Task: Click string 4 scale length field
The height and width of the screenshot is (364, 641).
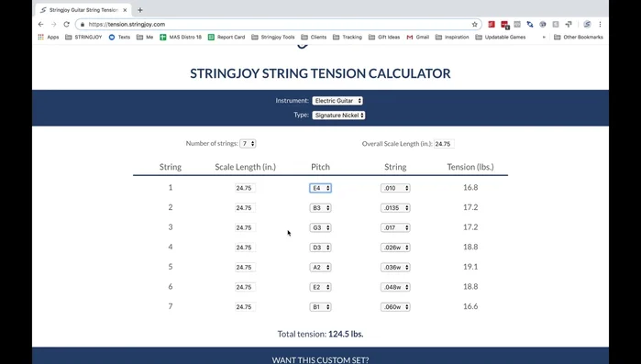Action: (x=245, y=248)
